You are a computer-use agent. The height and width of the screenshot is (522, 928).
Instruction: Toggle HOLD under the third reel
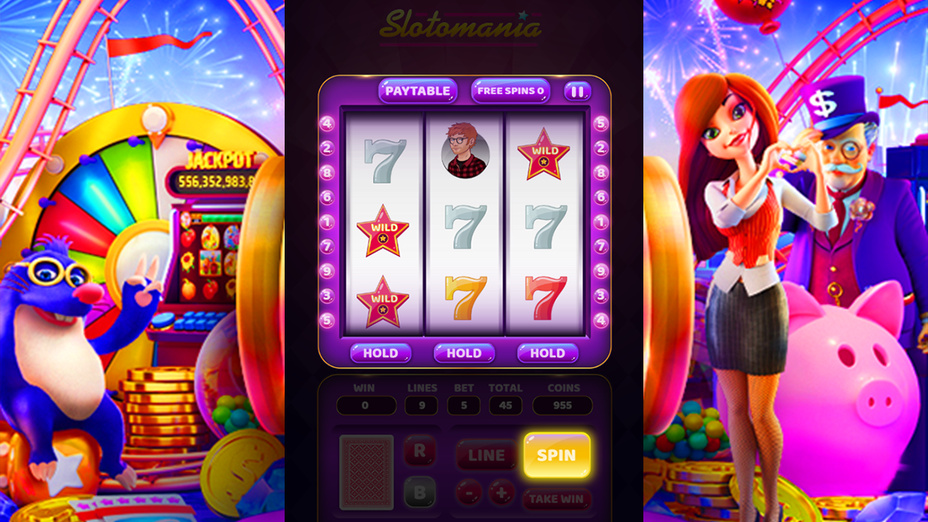[547, 353]
